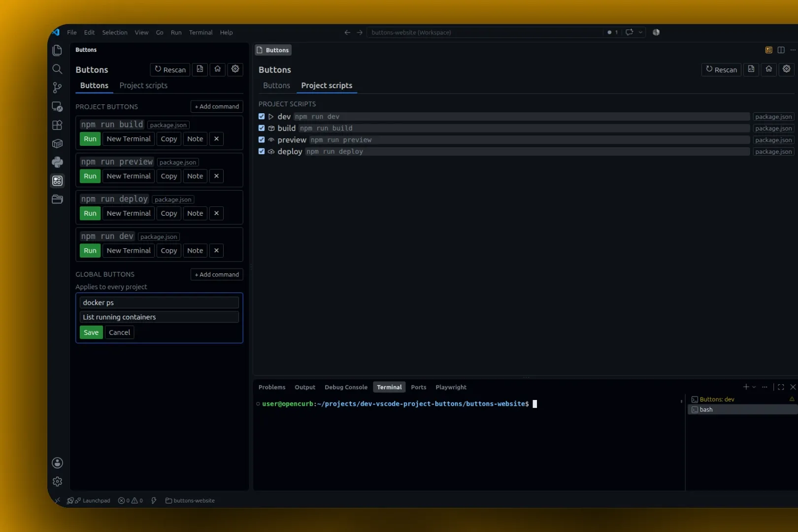Image resolution: width=798 pixels, height=532 pixels.
Task: Open file icon next to editor Rescan
Action: [751, 69]
